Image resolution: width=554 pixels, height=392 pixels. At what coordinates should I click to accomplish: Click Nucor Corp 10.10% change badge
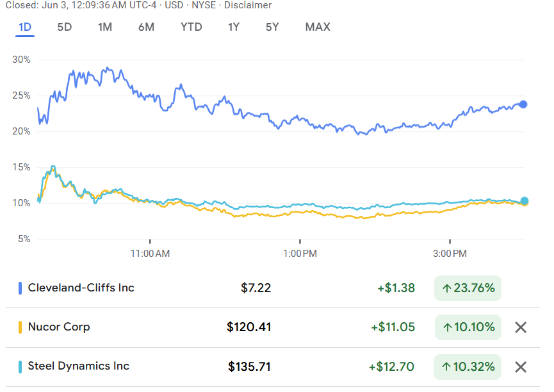pos(468,327)
